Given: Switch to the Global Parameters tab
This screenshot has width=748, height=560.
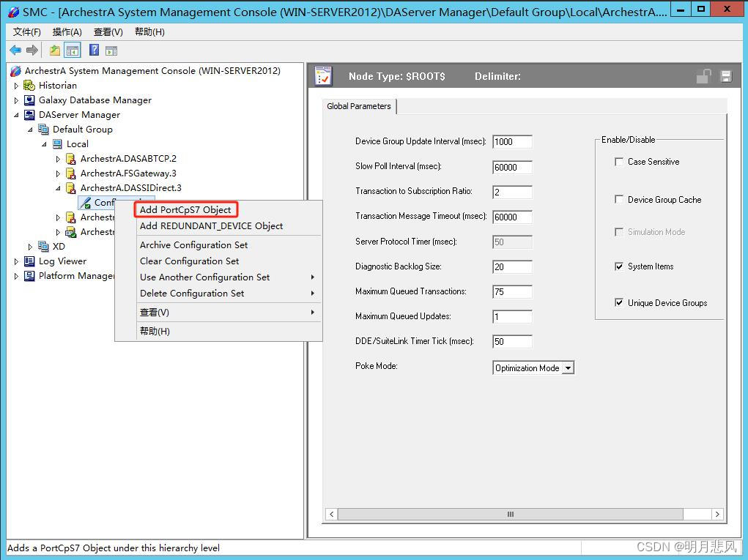Looking at the screenshot, I should tap(359, 106).
